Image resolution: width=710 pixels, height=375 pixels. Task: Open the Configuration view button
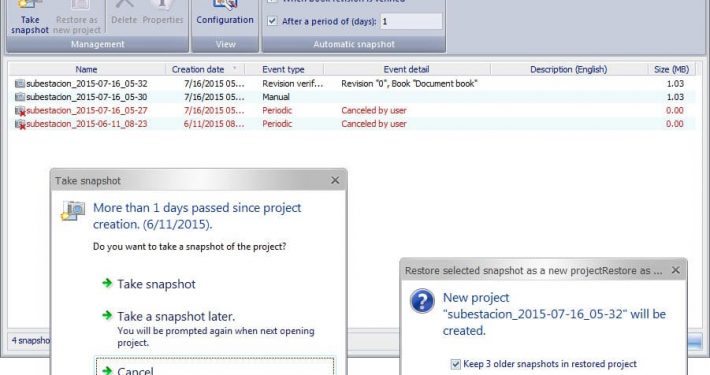pyautogui.click(x=225, y=14)
